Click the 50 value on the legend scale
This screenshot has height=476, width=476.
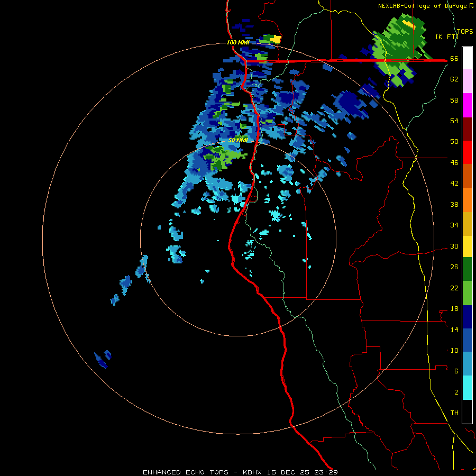click(454, 142)
